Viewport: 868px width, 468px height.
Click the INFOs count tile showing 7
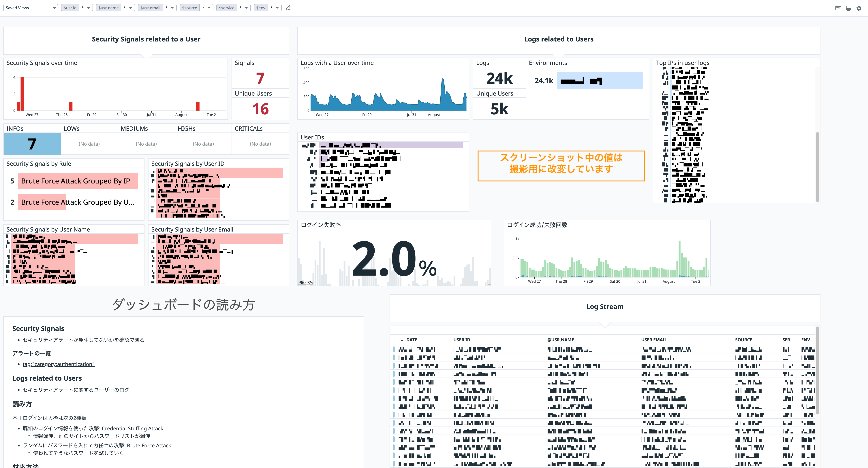[x=32, y=144]
